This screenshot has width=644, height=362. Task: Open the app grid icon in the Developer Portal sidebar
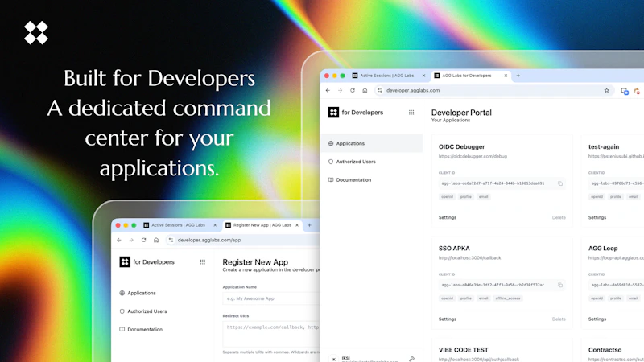(411, 113)
